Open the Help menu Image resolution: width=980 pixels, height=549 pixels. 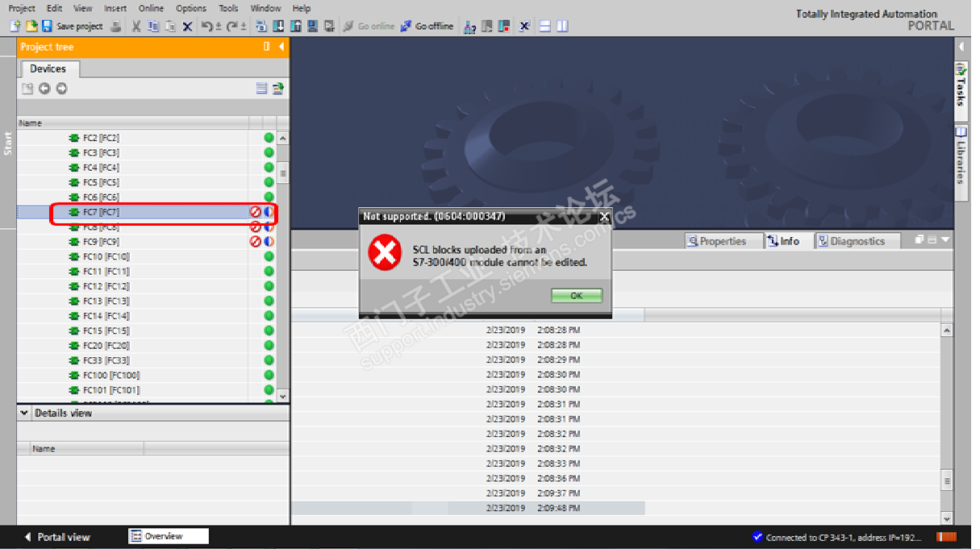pyautogui.click(x=302, y=8)
